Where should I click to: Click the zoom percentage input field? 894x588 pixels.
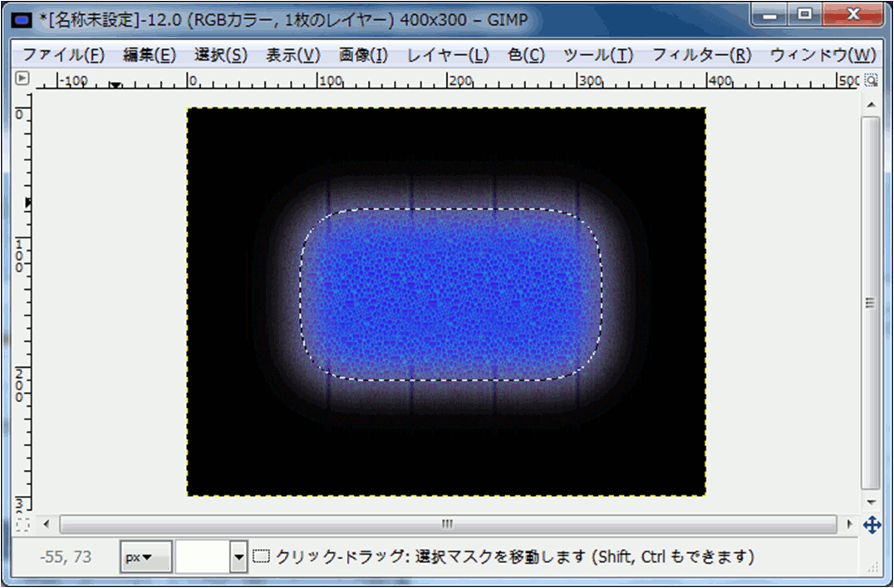[204, 557]
